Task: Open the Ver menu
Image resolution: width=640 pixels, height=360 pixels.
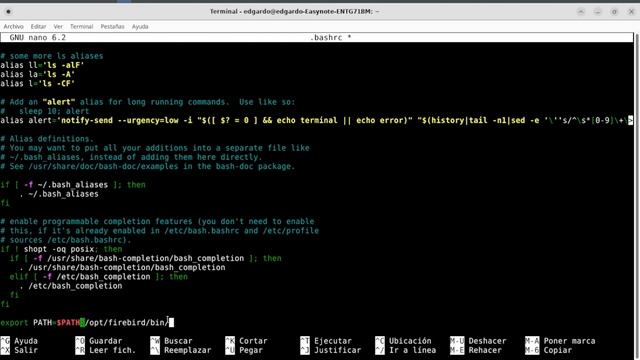Action: point(58,27)
